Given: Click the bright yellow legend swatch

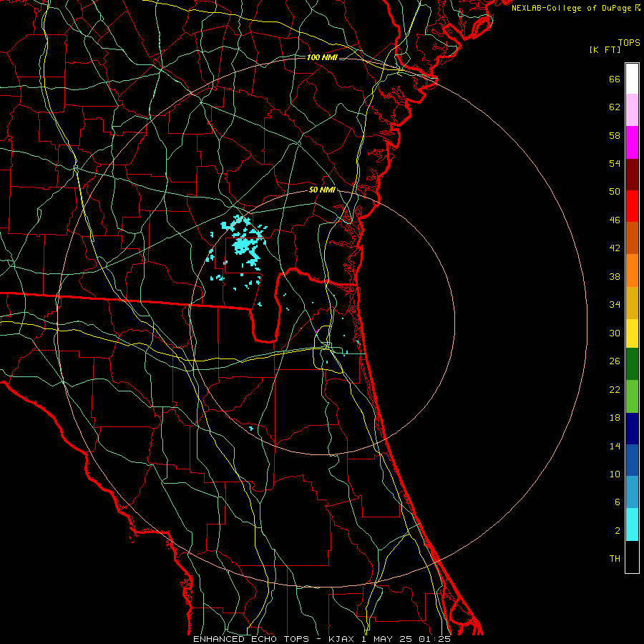Looking at the screenshot, I should tap(632, 333).
